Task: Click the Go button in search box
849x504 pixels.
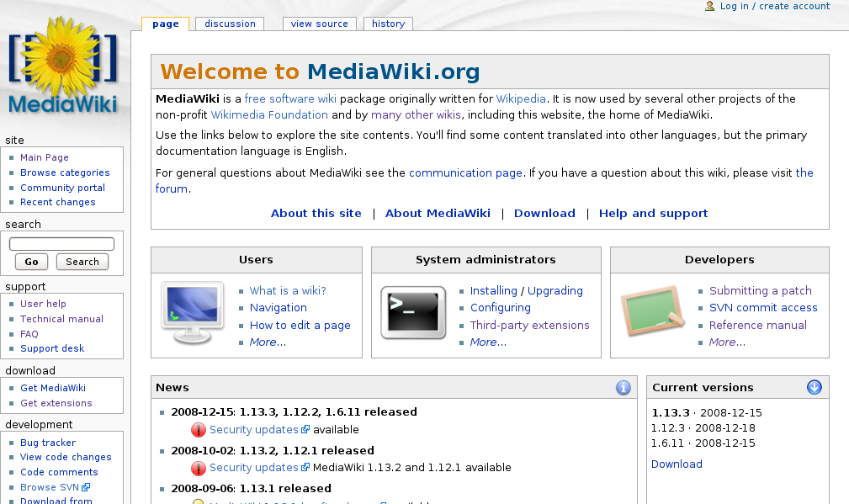Action: coord(31,262)
